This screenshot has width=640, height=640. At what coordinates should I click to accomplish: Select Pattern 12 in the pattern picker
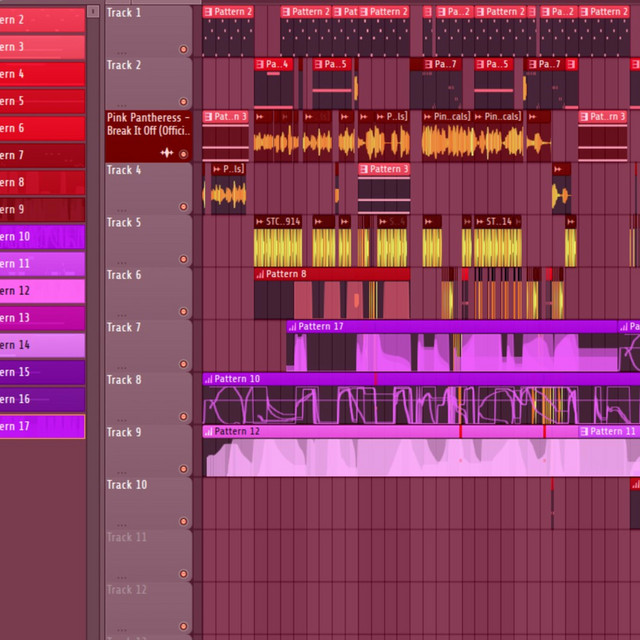pyautogui.click(x=42, y=291)
